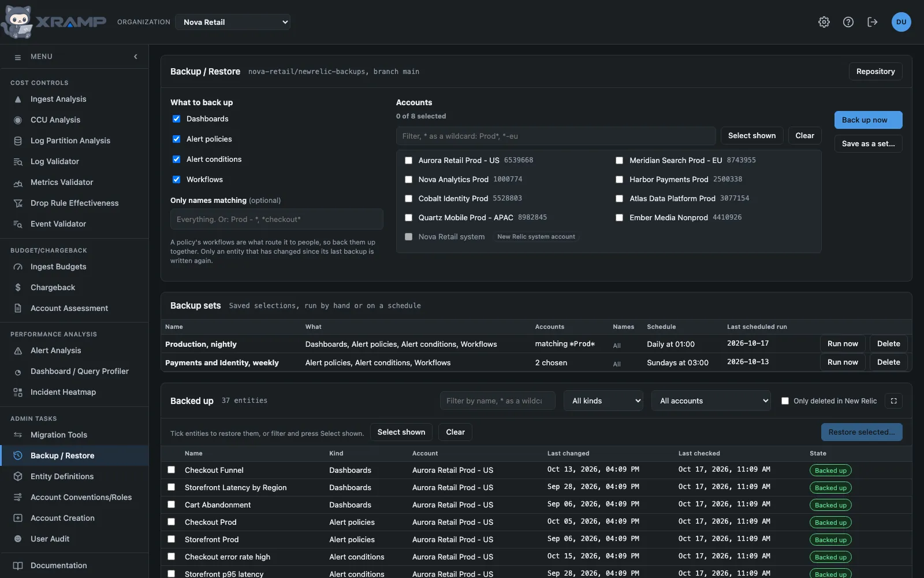
Task: Go to Alert Analysis page
Action: 74,351
